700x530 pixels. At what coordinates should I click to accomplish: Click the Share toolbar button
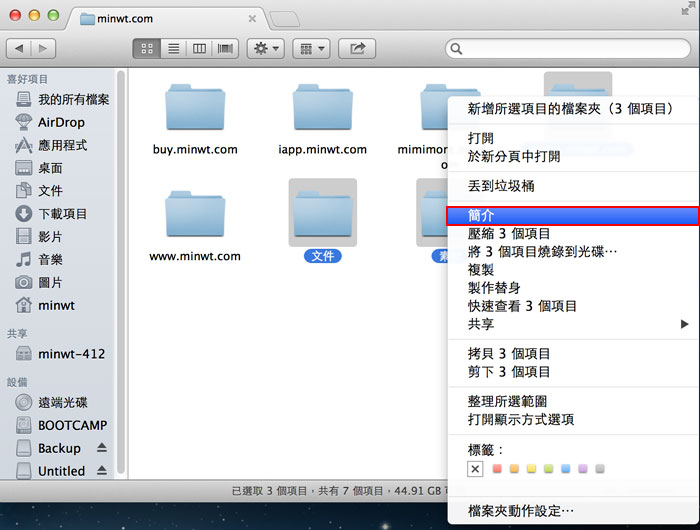pyautogui.click(x=357, y=48)
